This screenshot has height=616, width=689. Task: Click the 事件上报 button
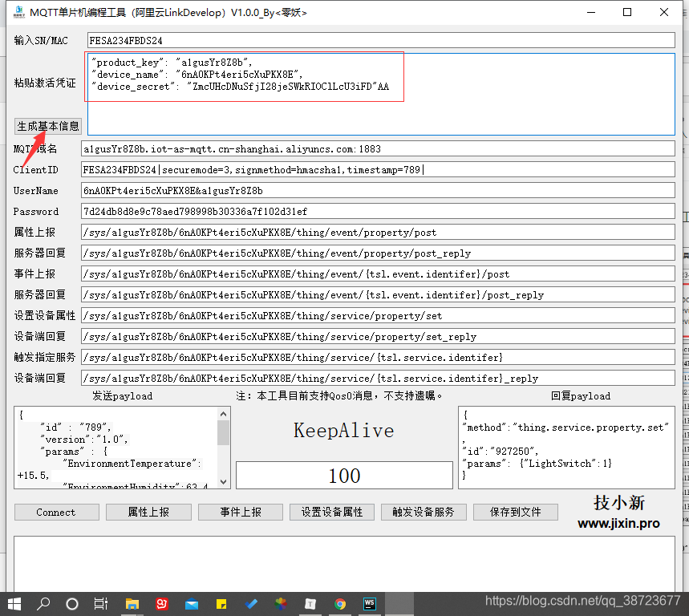[241, 513]
